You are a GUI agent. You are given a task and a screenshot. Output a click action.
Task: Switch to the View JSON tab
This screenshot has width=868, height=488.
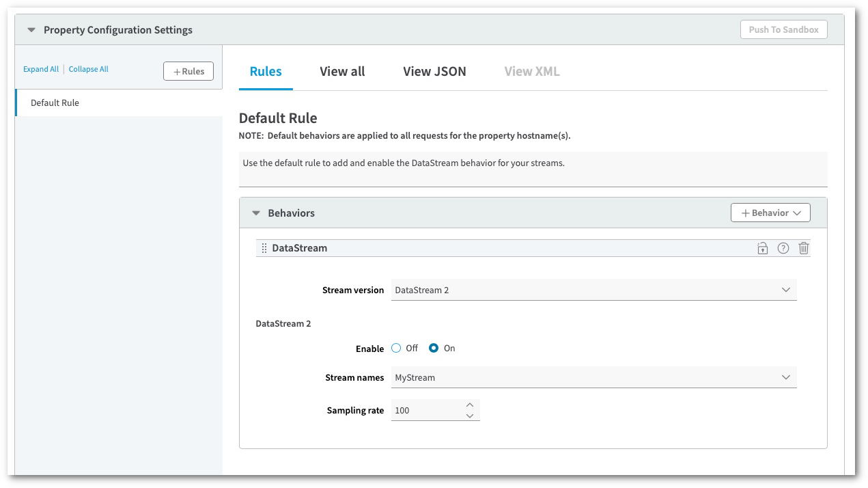pos(434,72)
